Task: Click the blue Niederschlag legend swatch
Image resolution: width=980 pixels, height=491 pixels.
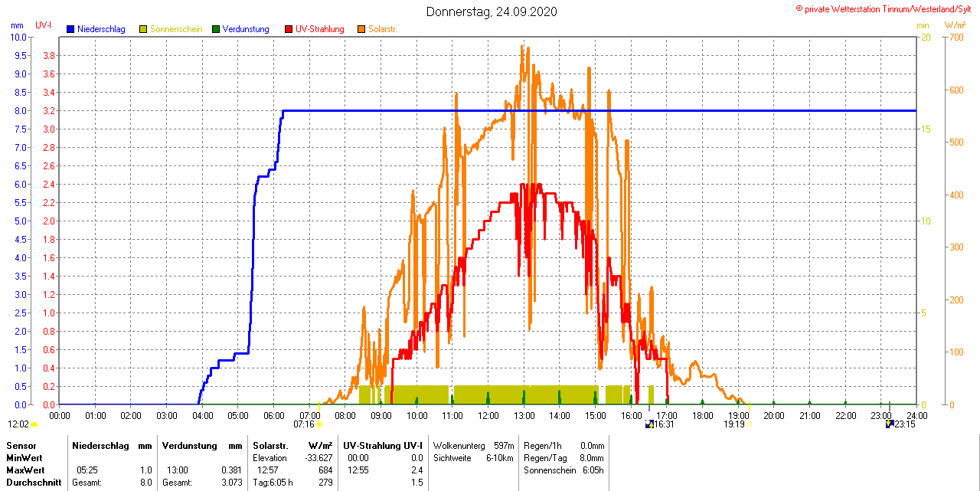Action: click(x=70, y=29)
